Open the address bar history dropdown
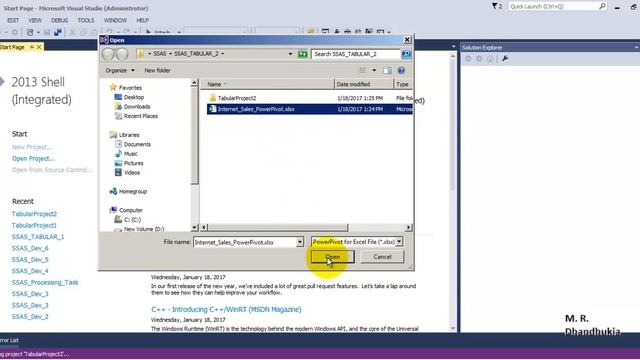The height and width of the screenshot is (360, 640). tap(290, 54)
